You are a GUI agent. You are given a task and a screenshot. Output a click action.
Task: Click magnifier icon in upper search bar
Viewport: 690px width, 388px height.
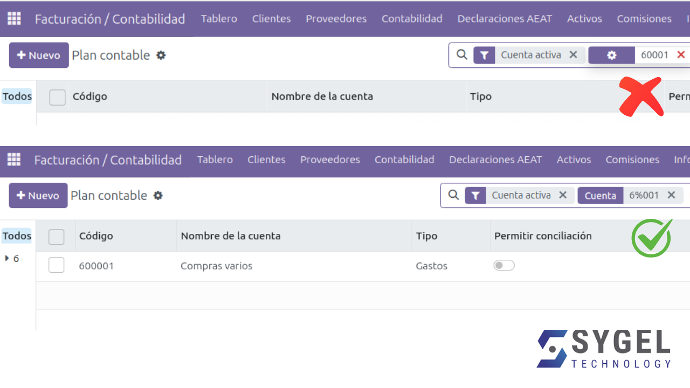[x=462, y=55]
